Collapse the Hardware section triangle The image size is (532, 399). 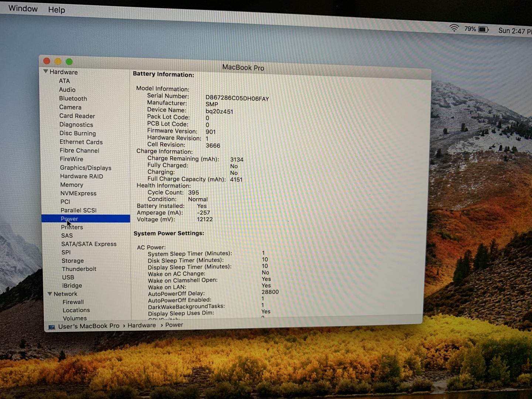(45, 71)
